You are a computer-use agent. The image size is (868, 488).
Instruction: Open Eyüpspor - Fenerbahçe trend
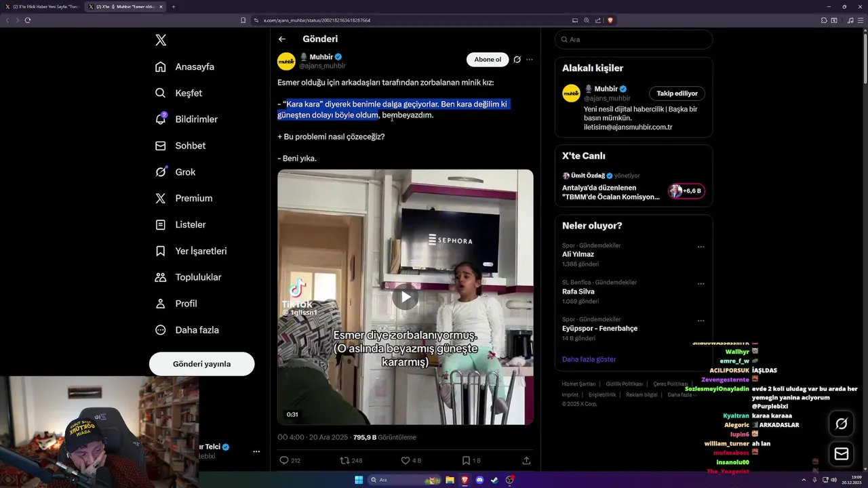599,328
